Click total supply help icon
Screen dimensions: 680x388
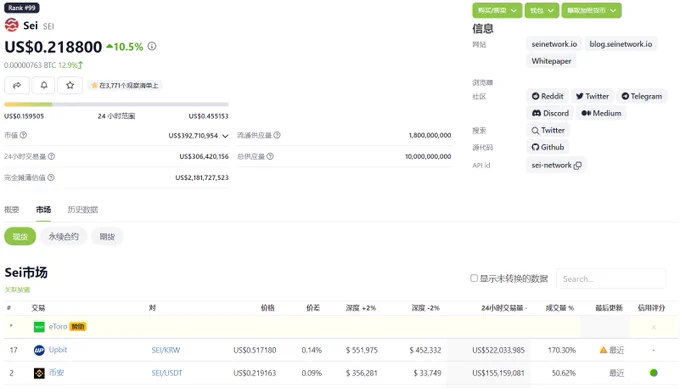tap(270, 156)
